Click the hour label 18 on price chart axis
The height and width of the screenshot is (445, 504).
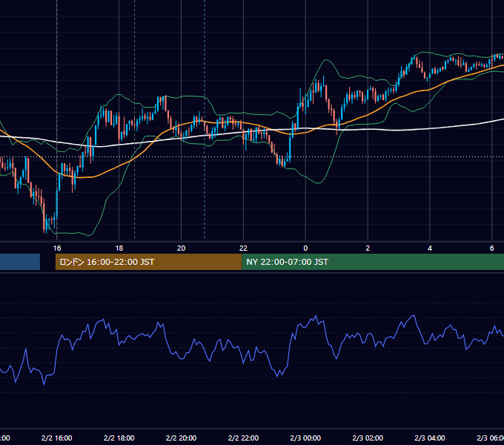[x=119, y=248]
